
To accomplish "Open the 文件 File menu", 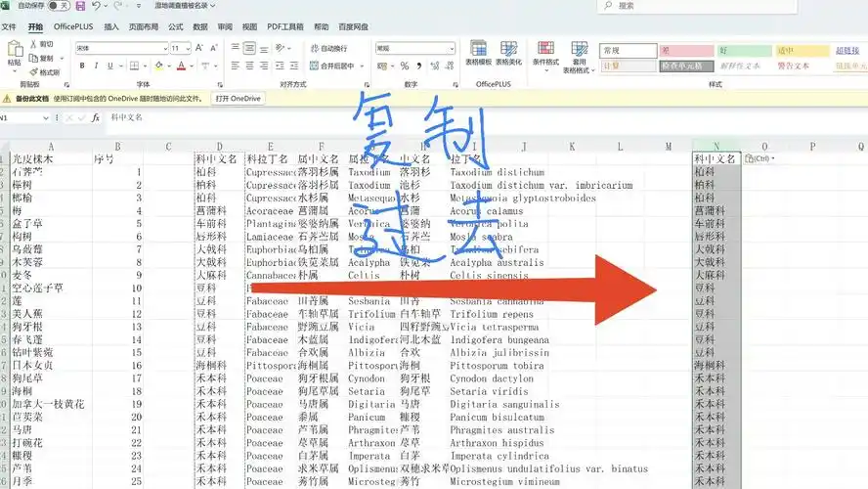I will pos(8,26).
